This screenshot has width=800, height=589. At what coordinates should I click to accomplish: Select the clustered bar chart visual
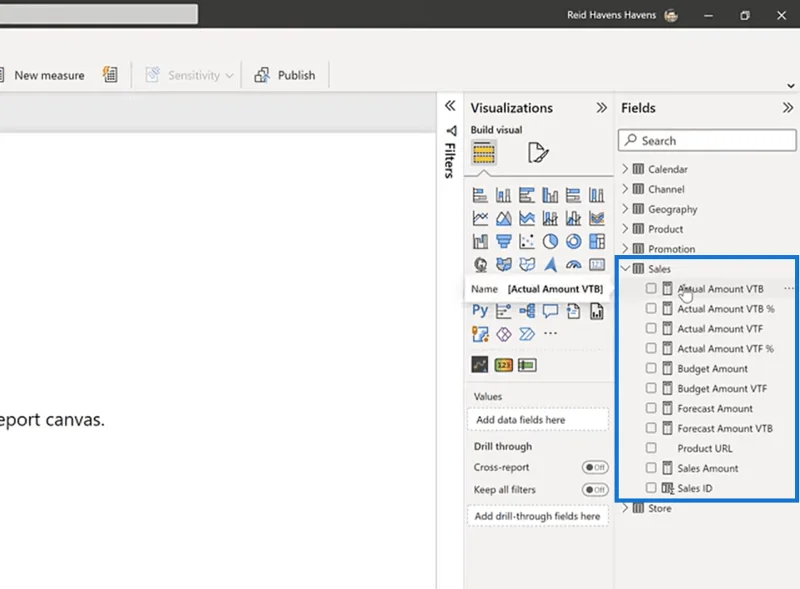[x=527, y=195]
